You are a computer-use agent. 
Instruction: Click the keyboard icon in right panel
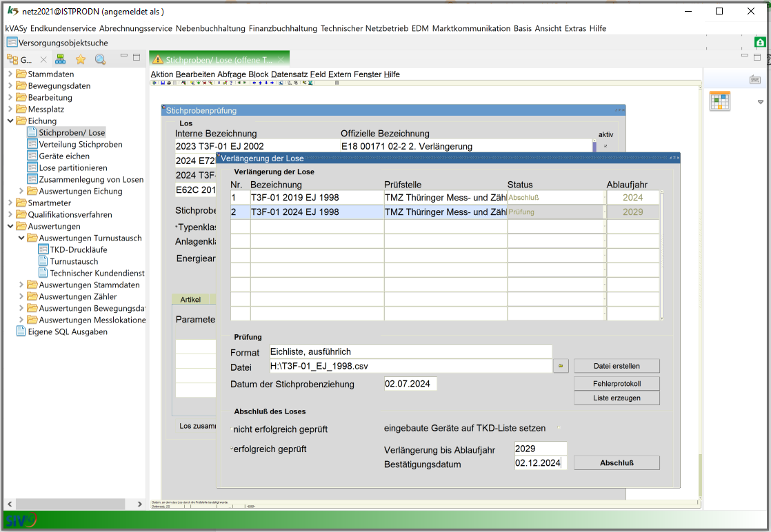(754, 80)
